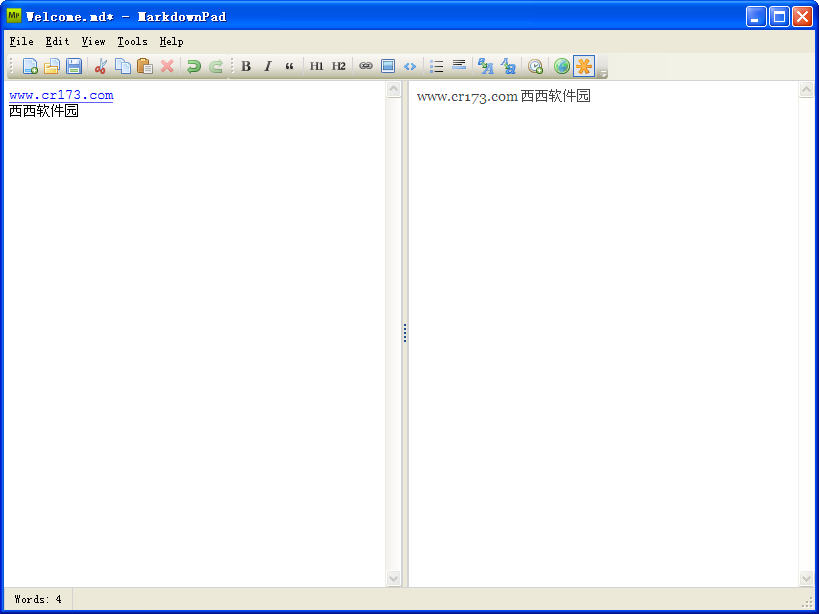Insert a blockquote
Screen dimensions: 819x614
point(289,66)
